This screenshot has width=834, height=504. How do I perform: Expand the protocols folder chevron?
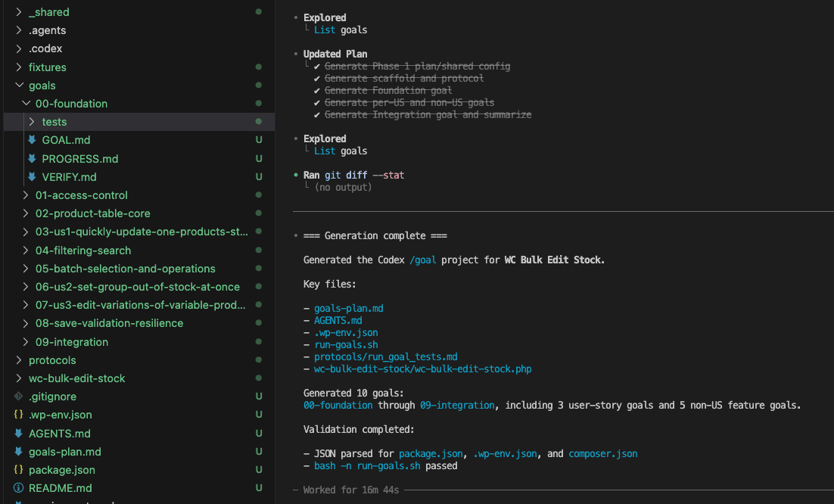point(19,360)
